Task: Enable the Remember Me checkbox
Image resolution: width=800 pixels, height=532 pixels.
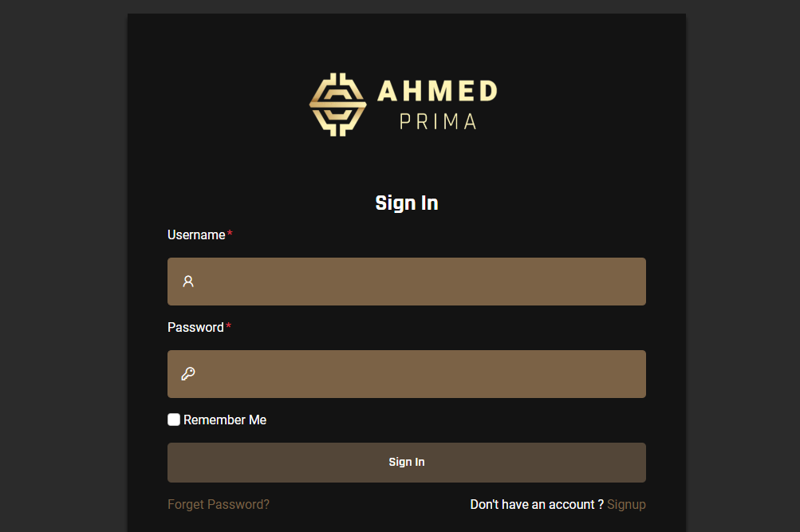Action: (x=174, y=420)
